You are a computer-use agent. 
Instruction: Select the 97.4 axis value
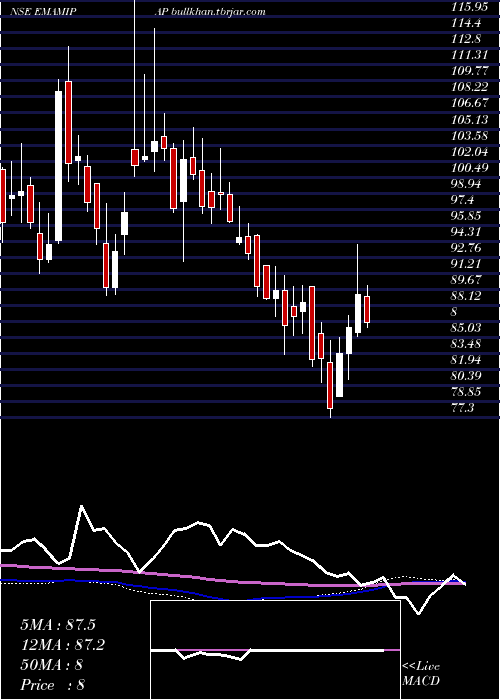464,200
